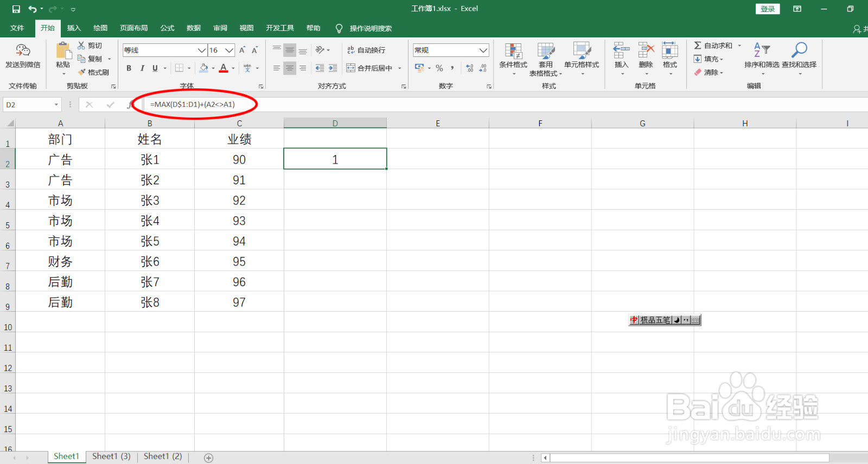Image resolution: width=868 pixels, height=464 pixels.
Task: Switch to the Insert ribbon tab
Action: (74, 28)
